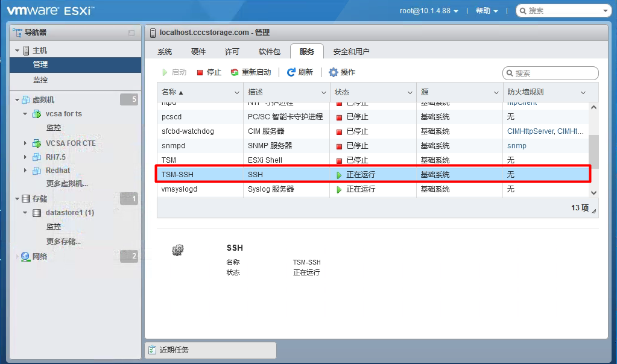This screenshot has height=364, width=617.
Task: Open the Source column dropdown chevron
Action: [496, 93]
